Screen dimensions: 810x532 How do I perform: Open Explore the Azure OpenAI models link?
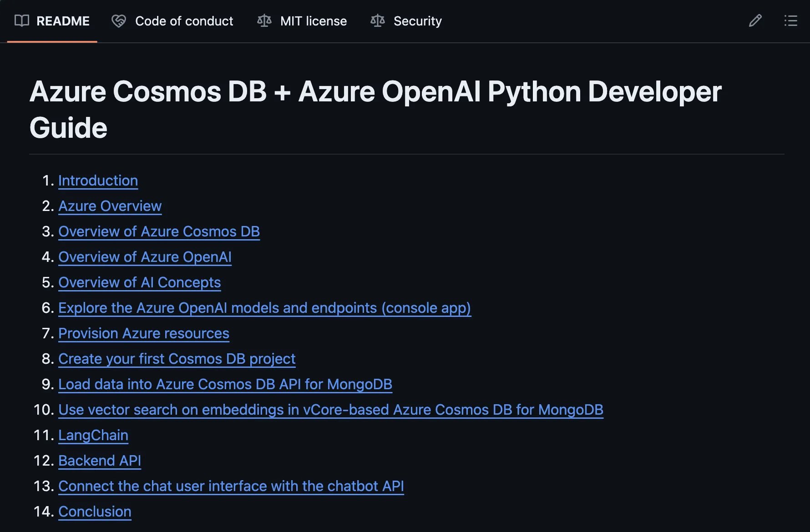click(x=265, y=308)
